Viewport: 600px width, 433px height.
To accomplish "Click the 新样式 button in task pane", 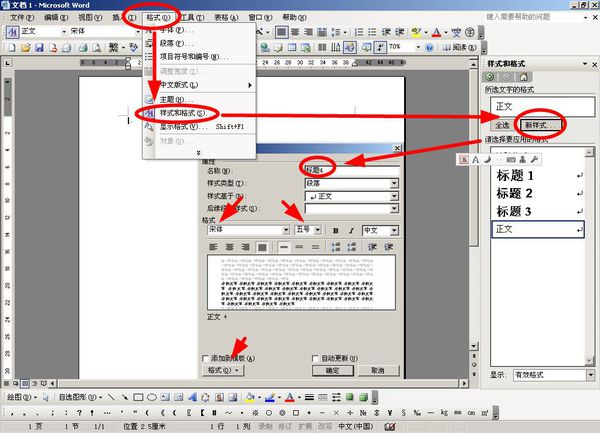I will click(540, 125).
